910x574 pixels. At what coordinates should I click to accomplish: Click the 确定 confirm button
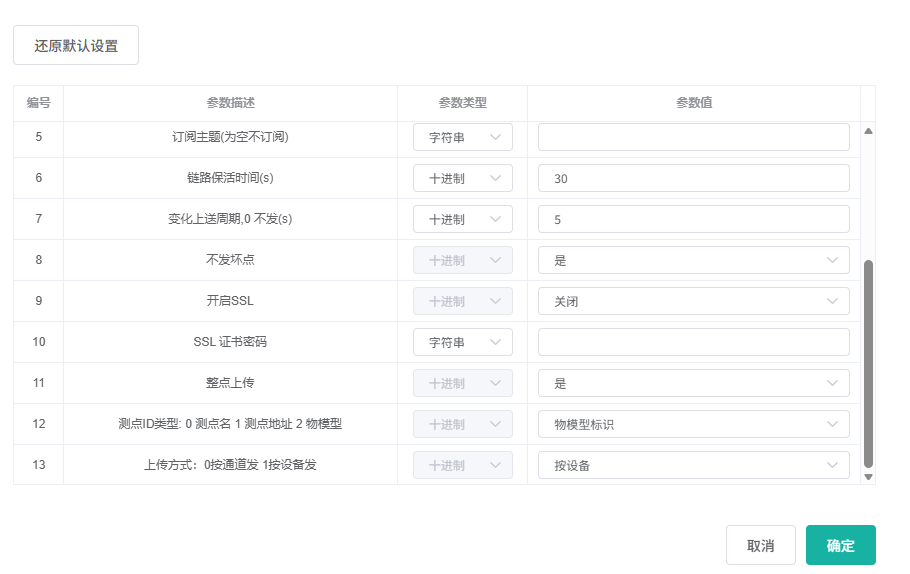pos(840,545)
